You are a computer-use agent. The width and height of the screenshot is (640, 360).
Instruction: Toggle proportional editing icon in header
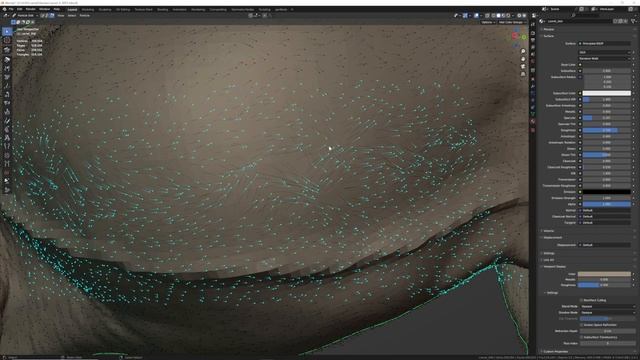[x=265, y=16]
